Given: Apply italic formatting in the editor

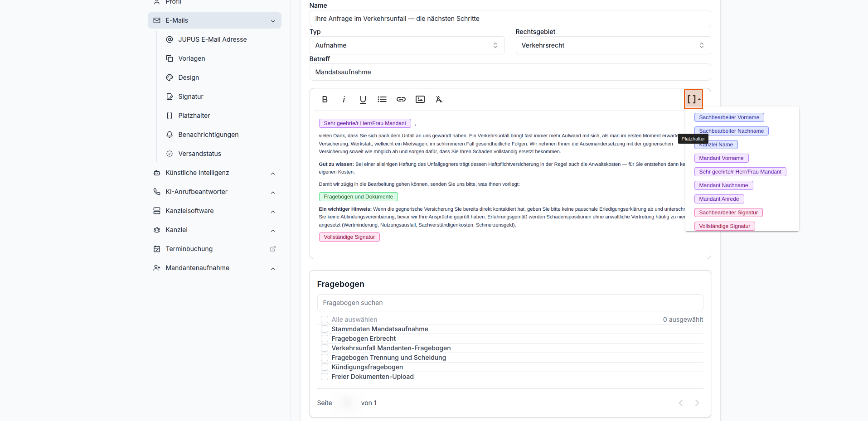Looking at the screenshot, I should (x=344, y=99).
